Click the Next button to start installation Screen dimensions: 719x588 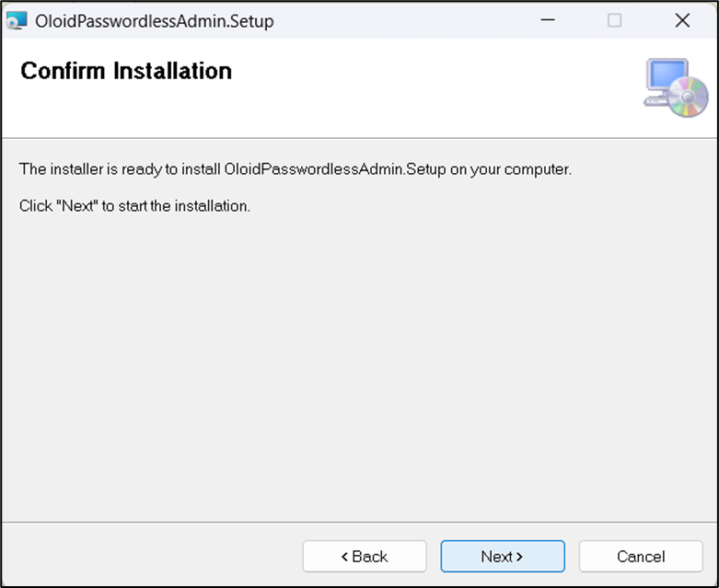[x=503, y=557]
